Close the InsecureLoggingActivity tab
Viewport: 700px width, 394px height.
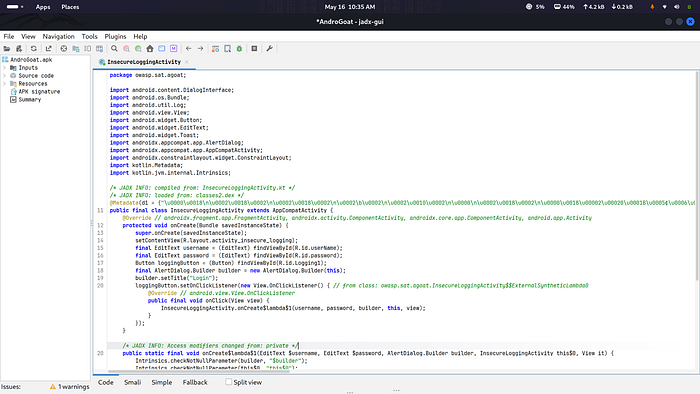pyautogui.click(x=187, y=62)
